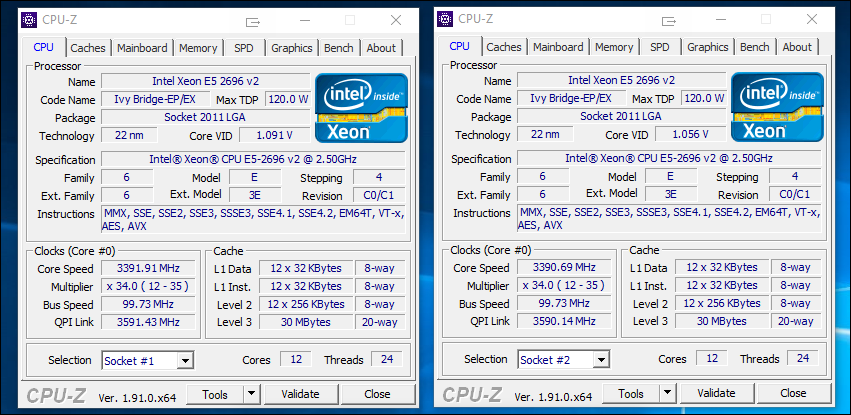851x415 pixels.
Task: Click the Intel Xeon logo in the Socket #2 window
Action: pyautogui.click(x=777, y=107)
